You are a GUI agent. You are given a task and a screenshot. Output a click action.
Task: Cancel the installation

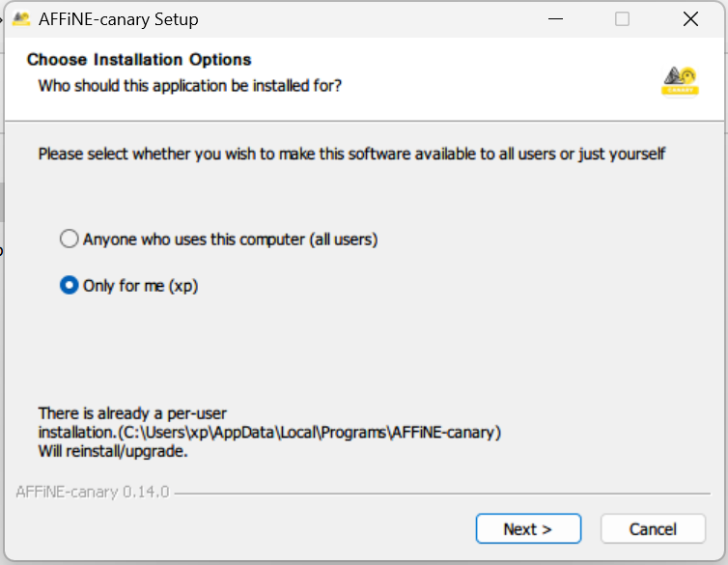pos(653,528)
